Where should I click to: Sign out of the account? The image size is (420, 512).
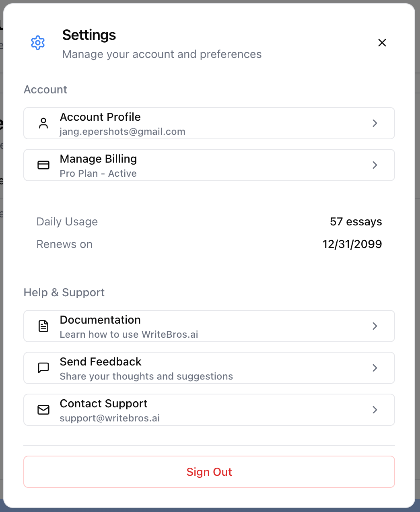pyautogui.click(x=209, y=472)
